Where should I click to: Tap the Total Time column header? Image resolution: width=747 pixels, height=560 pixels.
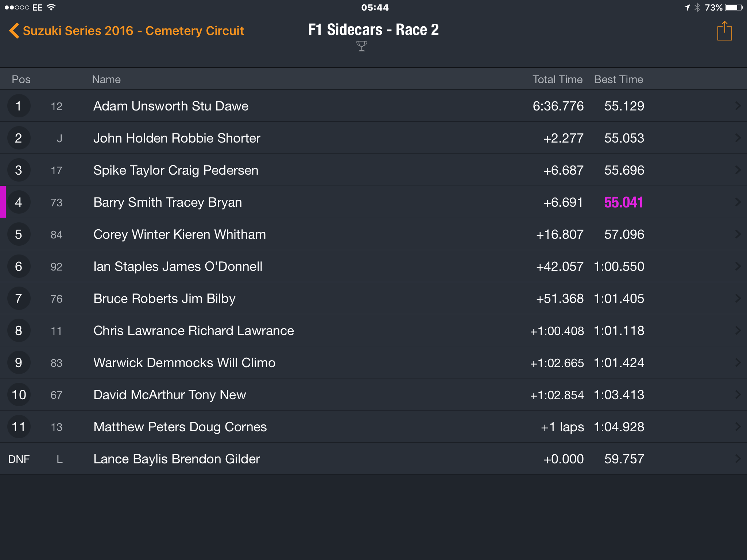coord(557,79)
